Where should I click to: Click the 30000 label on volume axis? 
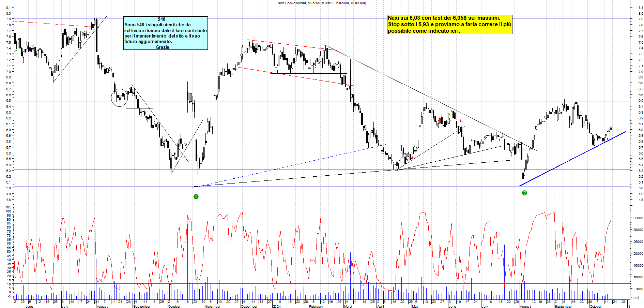point(638,230)
